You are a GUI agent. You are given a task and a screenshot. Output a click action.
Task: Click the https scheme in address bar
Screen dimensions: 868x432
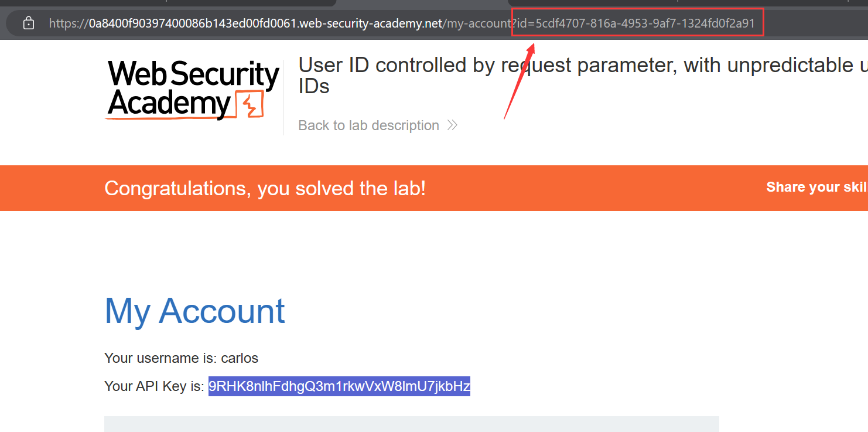coord(67,23)
